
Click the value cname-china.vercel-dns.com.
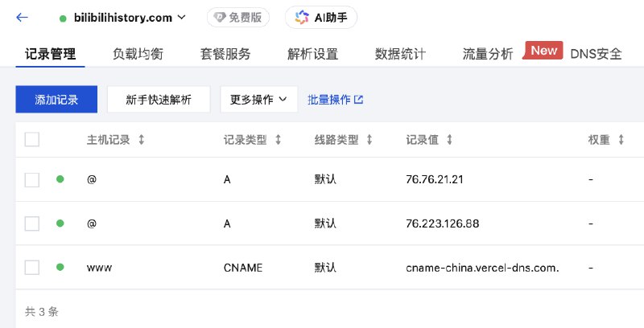click(482, 268)
